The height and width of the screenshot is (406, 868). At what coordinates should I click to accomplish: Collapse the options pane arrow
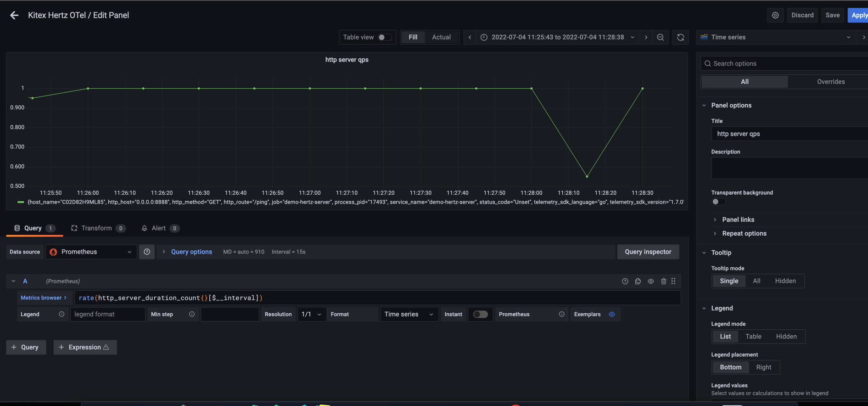click(864, 37)
